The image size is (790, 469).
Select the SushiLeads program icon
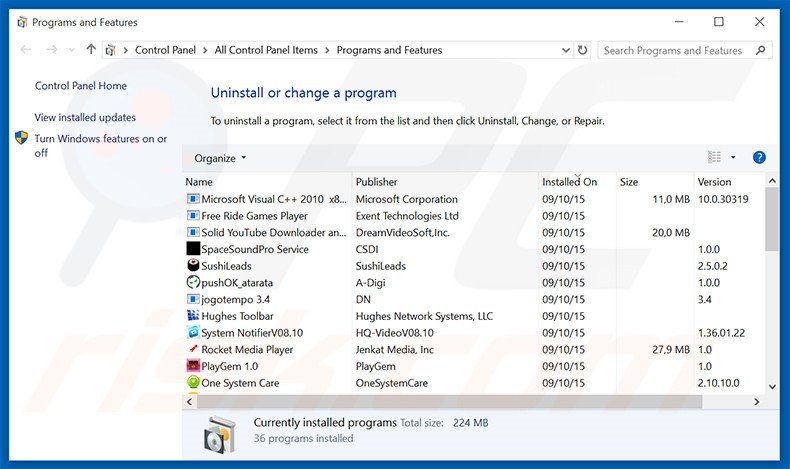click(x=193, y=266)
